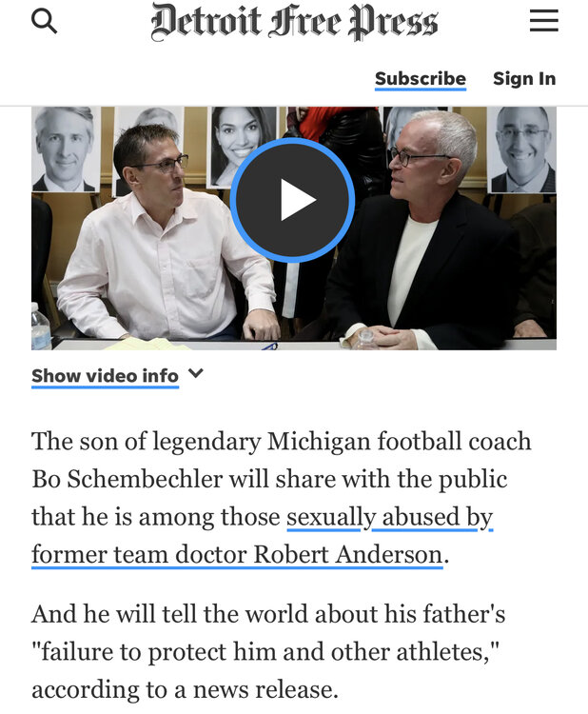Show video info text link

click(x=105, y=377)
